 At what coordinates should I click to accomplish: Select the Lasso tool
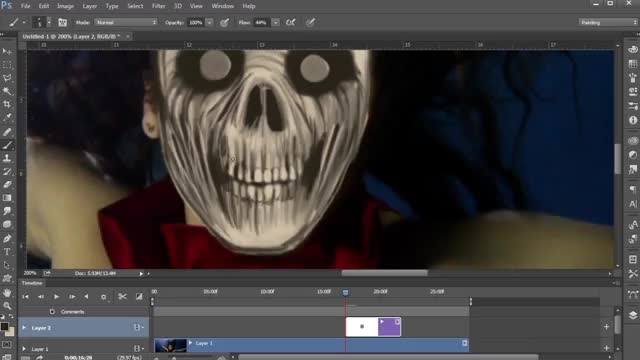pos(7,78)
